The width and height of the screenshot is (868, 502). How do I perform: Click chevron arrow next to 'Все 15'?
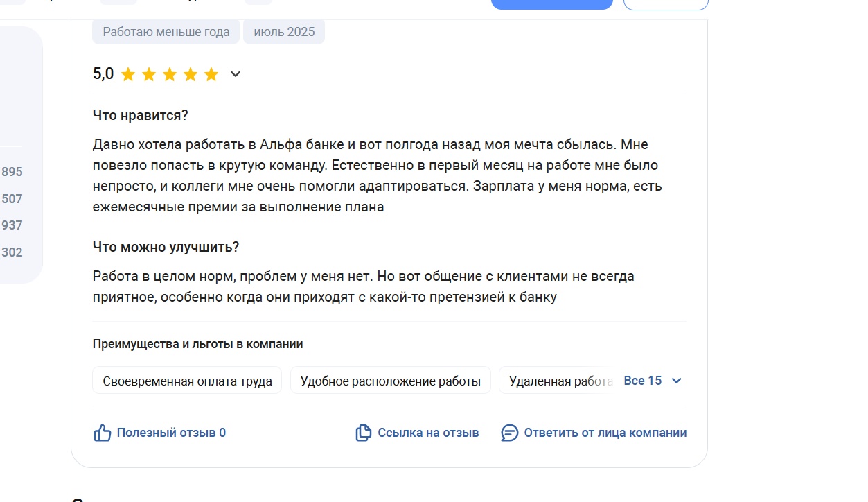click(677, 381)
